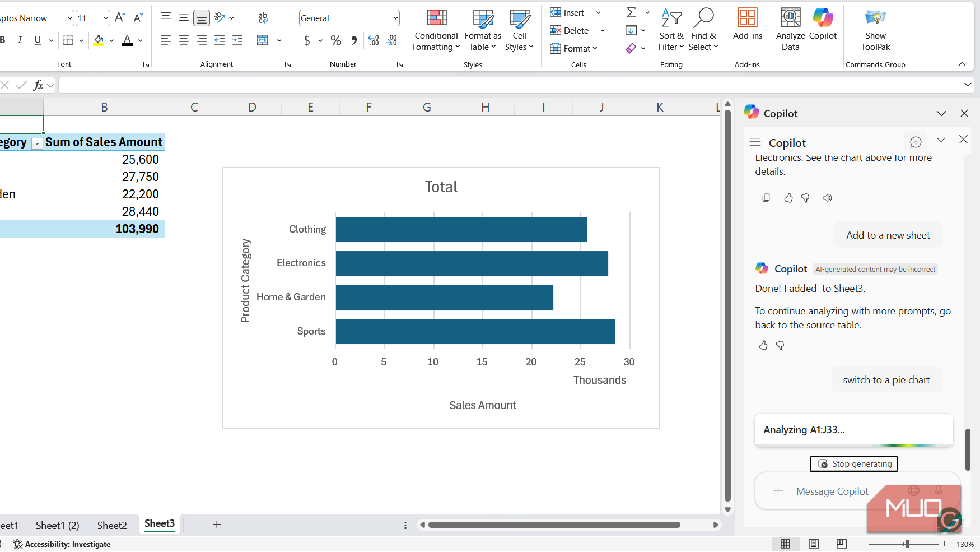Screen dimensions: 980x552
Task: Click the zoom slider handle
Action: (907, 544)
